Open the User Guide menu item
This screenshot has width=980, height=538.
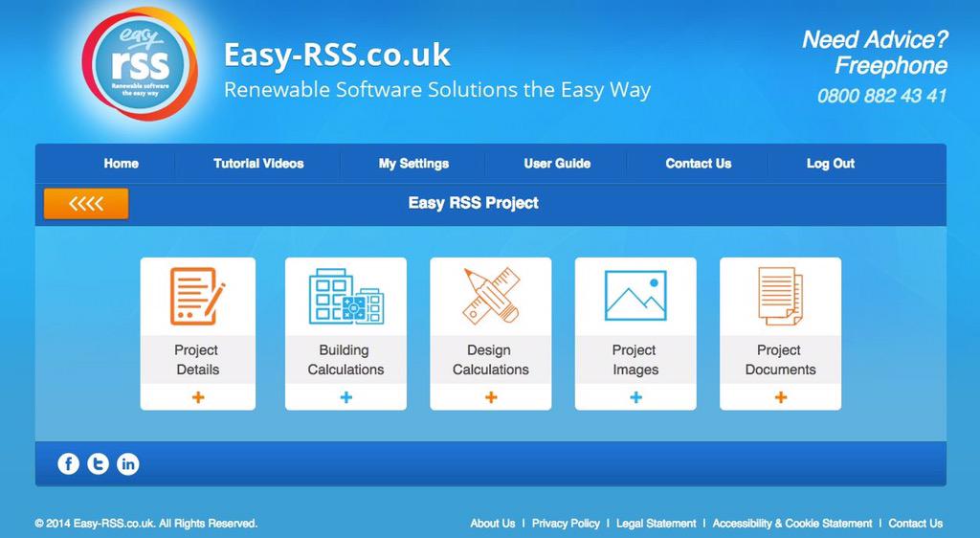557,164
